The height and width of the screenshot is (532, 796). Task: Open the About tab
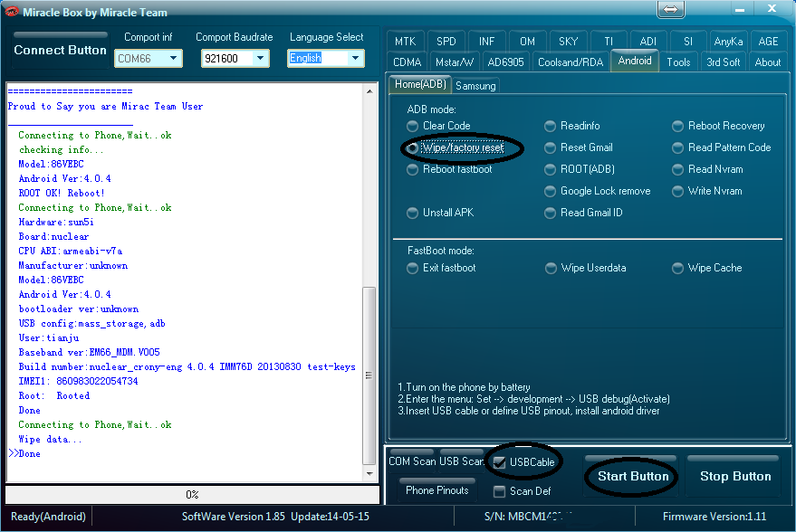(x=768, y=62)
